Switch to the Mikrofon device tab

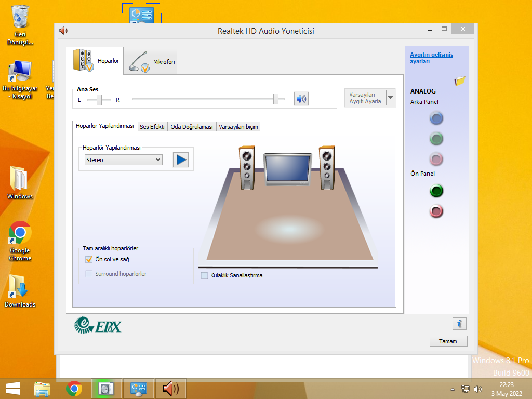coord(150,61)
